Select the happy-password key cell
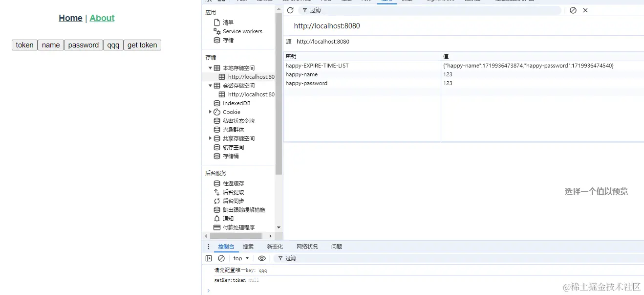The image size is (644, 295). tap(362, 83)
